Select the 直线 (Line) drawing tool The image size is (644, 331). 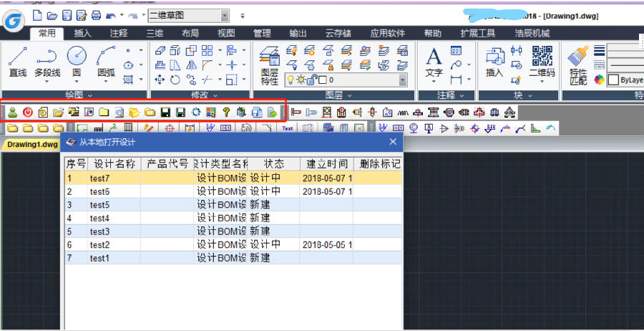pos(18,62)
